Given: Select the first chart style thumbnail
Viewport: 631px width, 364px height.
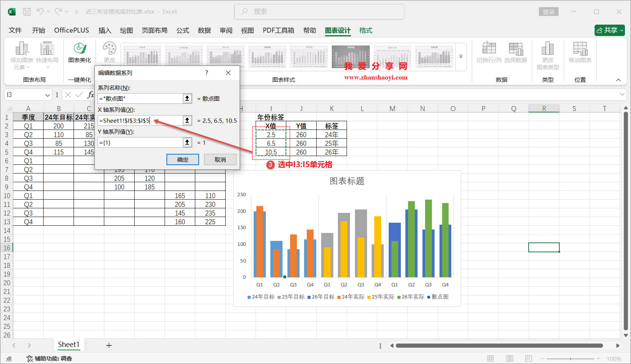Looking at the screenshot, I should (142, 57).
